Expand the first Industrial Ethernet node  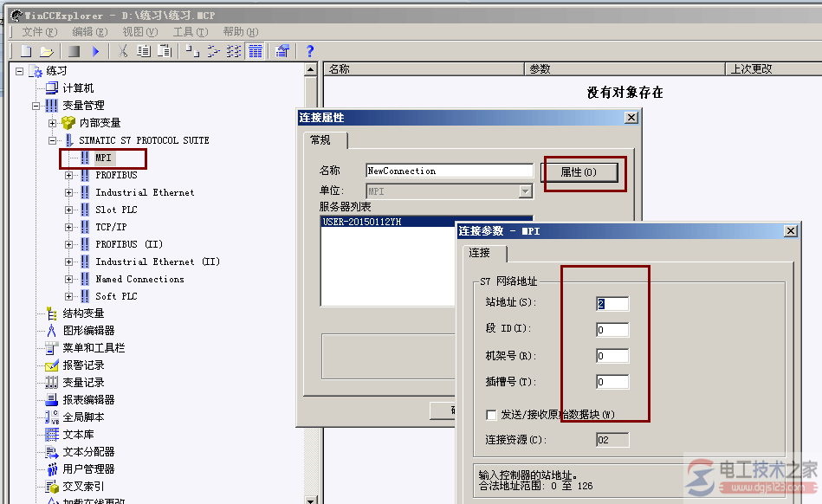[x=68, y=192]
